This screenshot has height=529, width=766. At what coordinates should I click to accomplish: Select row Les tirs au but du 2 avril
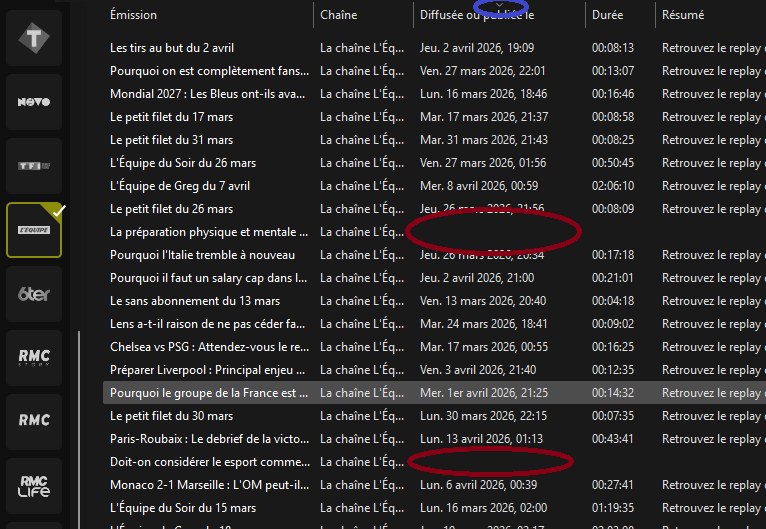click(172, 48)
